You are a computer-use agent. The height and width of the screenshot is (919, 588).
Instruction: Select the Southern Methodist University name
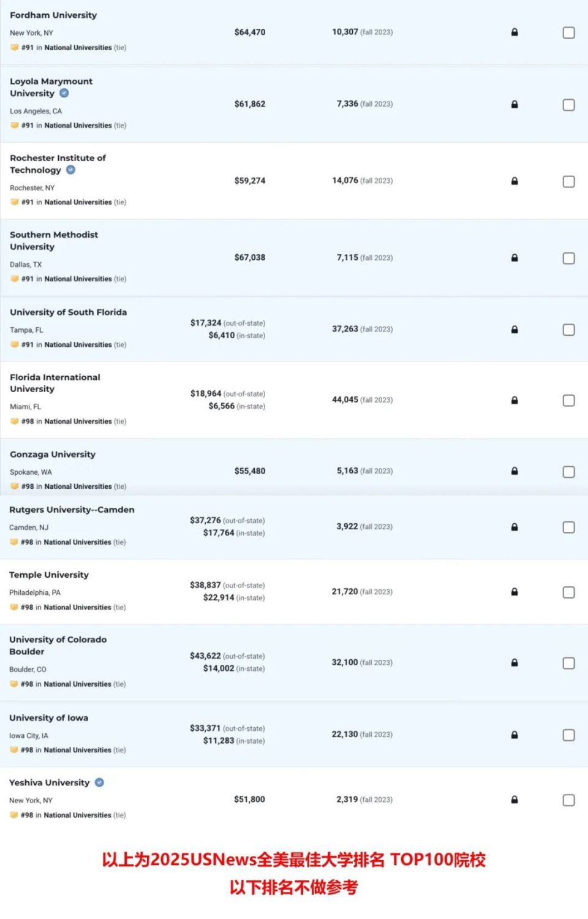point(54,240)
